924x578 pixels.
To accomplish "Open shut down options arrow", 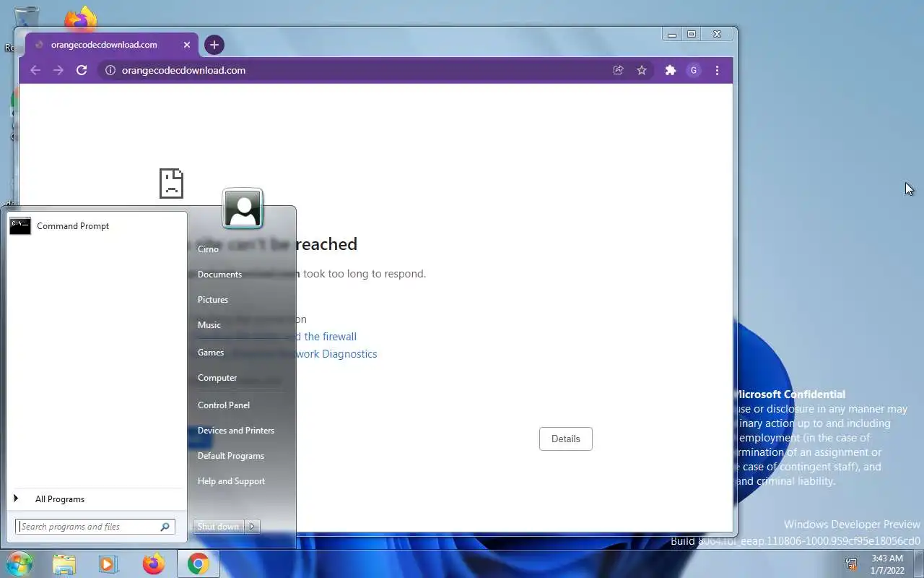I will 252,527.
